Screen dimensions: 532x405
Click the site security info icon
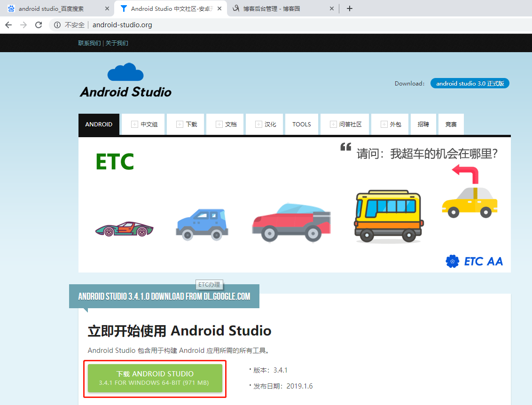click(x=57, y=25)
